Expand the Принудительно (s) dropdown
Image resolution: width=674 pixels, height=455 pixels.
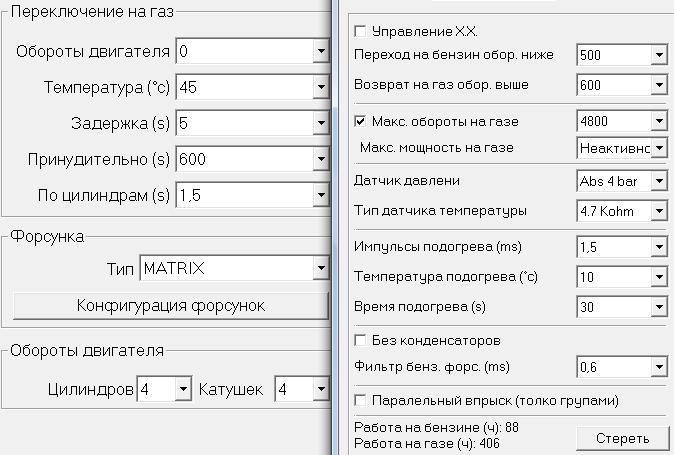320,159
